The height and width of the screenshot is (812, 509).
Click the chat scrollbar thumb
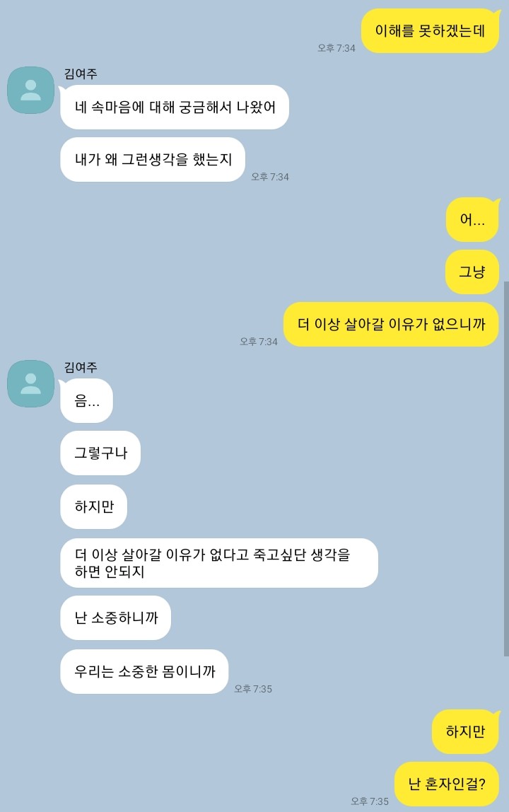pos(506,469)
